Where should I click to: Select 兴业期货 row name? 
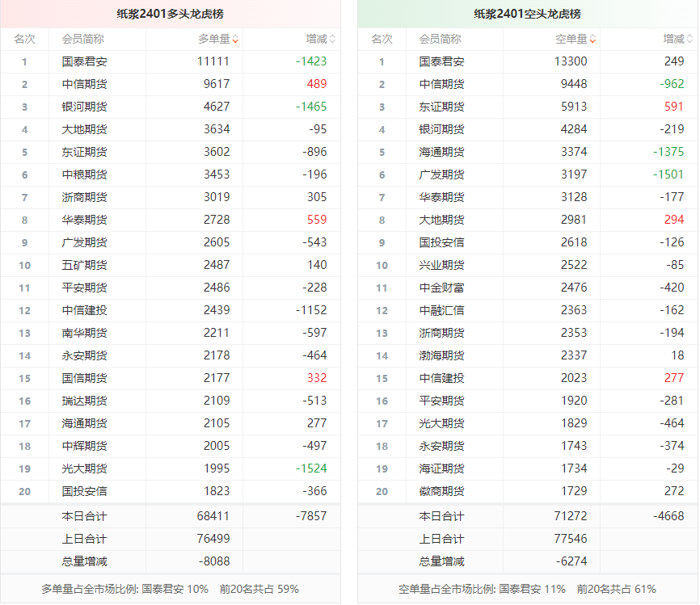pyautogui.click(x=441, y=265)
